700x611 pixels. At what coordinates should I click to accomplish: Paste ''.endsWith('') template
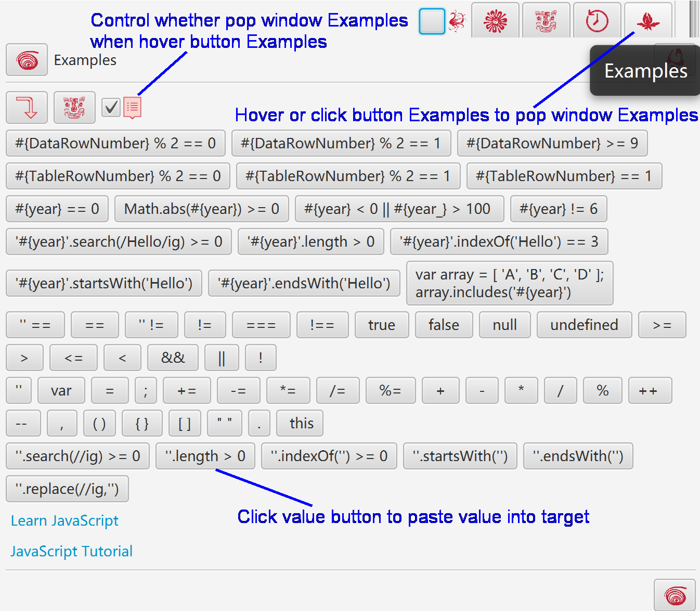pos(578,456)
